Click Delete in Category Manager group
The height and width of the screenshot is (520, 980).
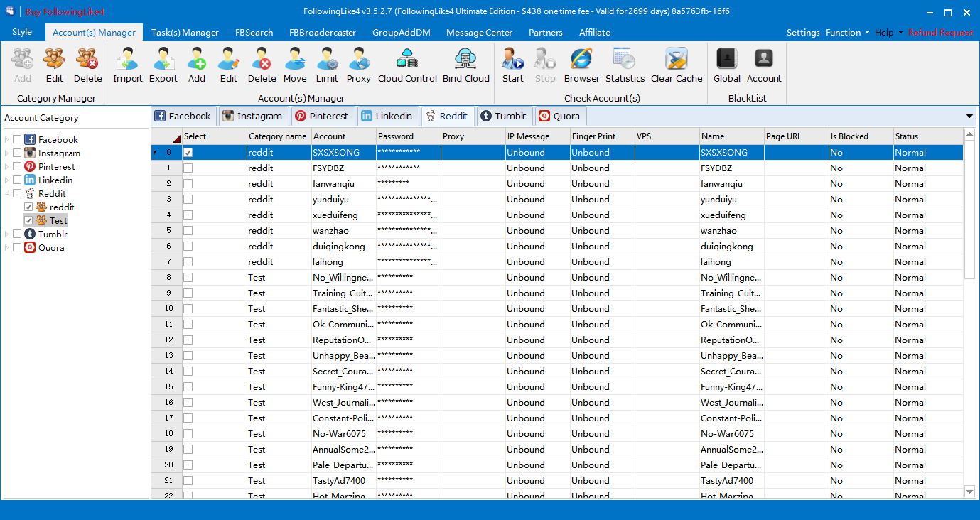(x=87, y=65)
